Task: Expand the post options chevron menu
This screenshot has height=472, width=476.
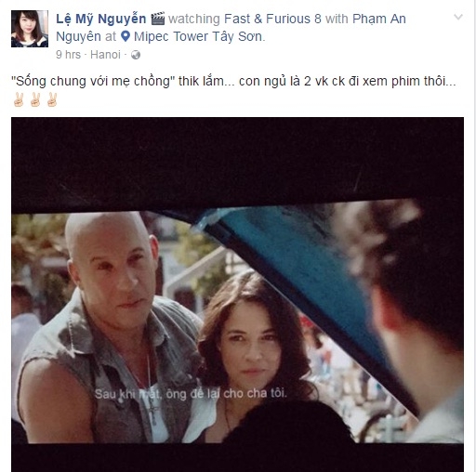Action: point(458,17)
